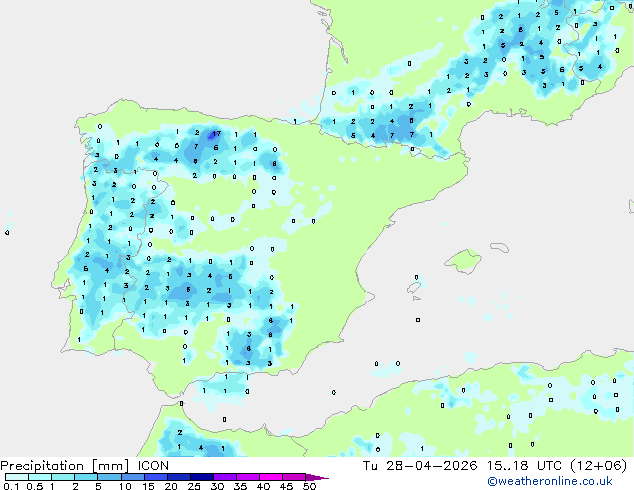
Task: Click the legend swatch between 2 and 5
Action: coord(87,477)
